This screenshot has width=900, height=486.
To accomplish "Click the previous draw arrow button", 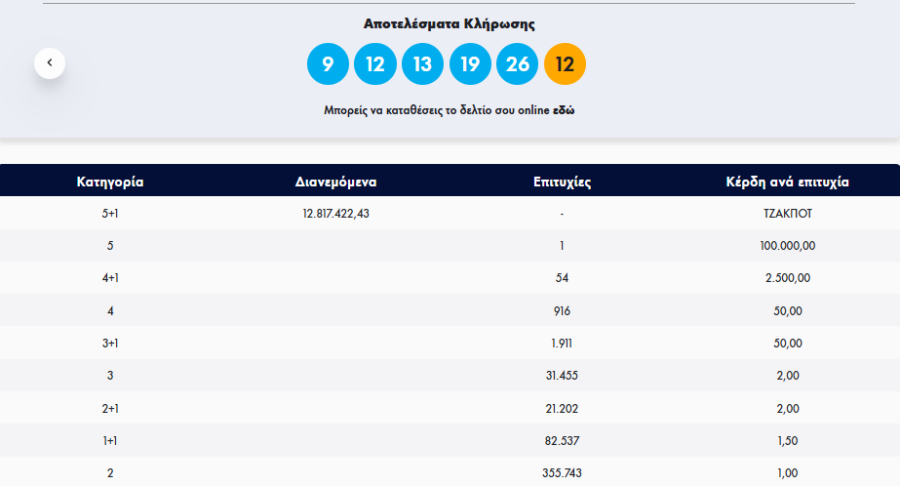I will coord(49,63).
